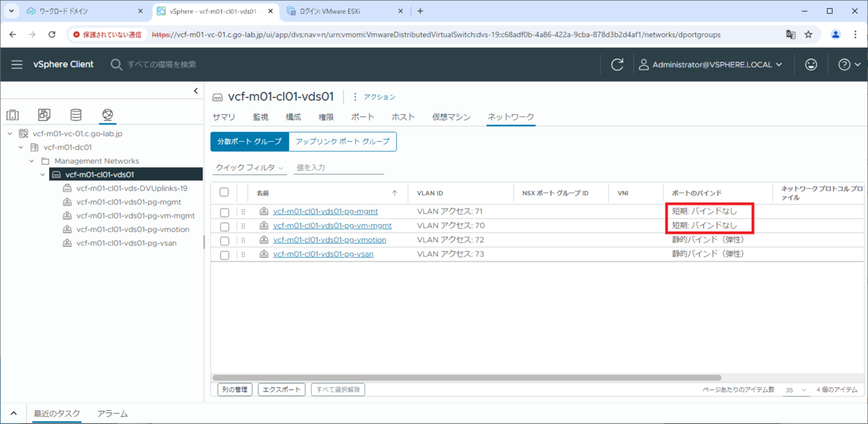Image resolution: width=868 pixels, height=424 pixels.
Task: Click the エクスポート button
Action: tap(282, 389)
